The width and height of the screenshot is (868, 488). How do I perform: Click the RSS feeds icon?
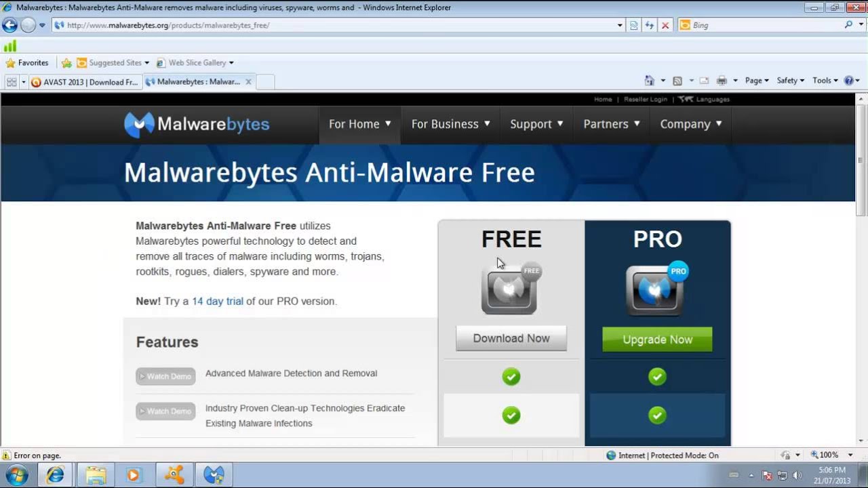click(677, 81)
